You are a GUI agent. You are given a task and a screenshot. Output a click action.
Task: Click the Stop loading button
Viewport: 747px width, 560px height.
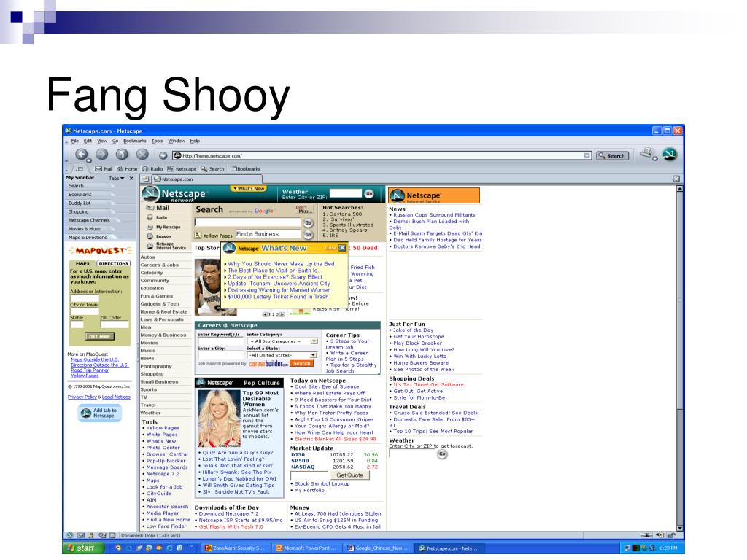point(142,155)
